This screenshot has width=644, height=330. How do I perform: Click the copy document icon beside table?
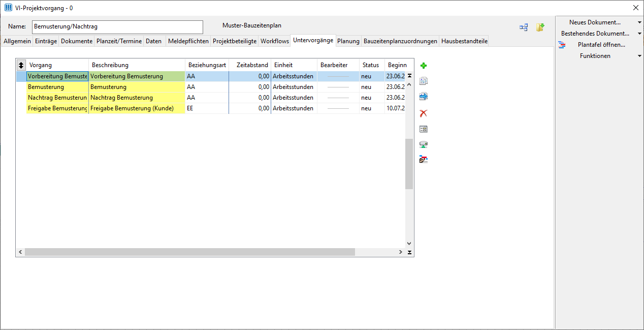424,81
